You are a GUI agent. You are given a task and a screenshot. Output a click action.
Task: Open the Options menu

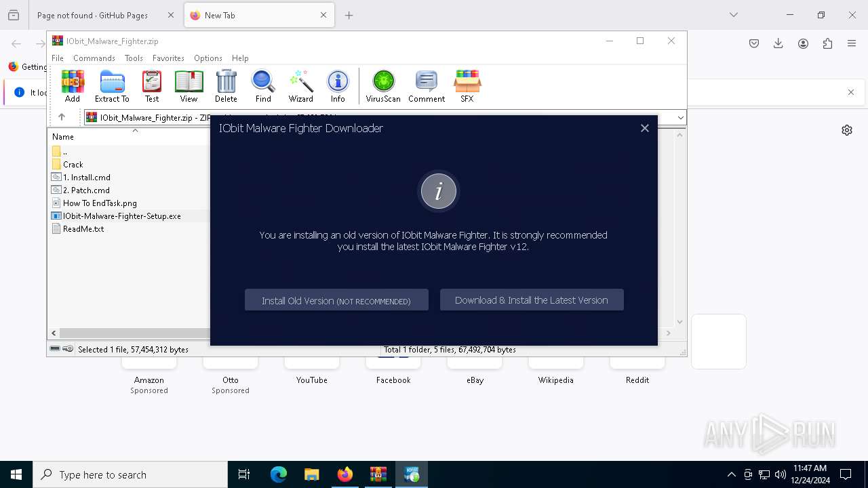point(208,58)
